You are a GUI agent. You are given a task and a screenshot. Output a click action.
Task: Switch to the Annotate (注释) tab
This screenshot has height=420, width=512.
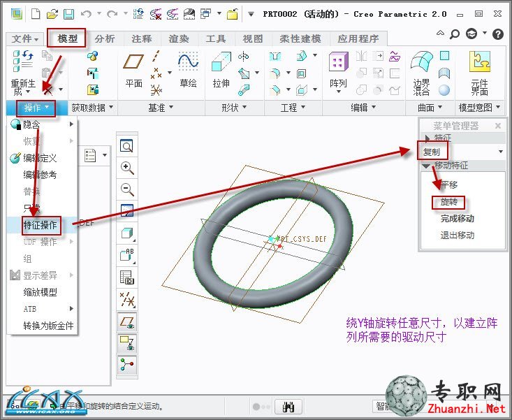142,39
